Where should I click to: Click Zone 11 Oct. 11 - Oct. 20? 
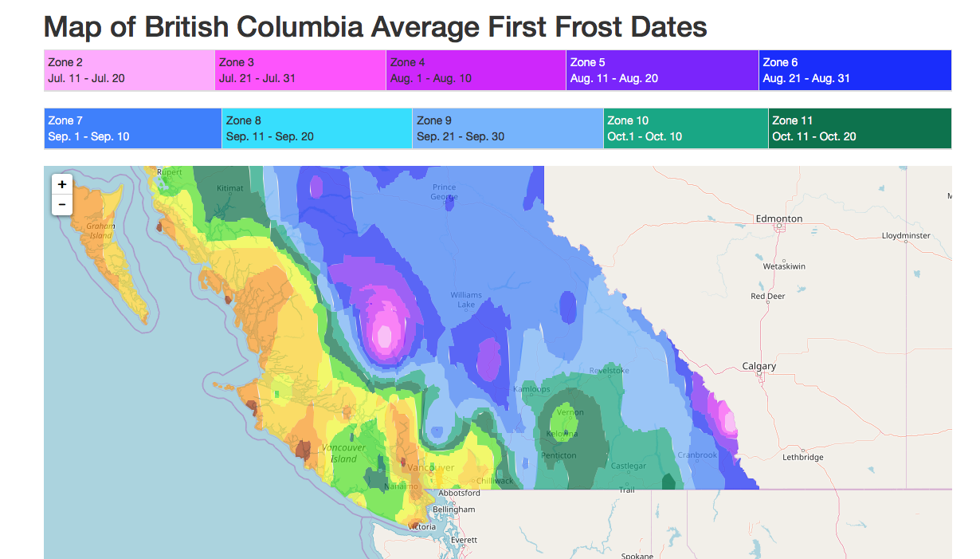coord(860,128)
